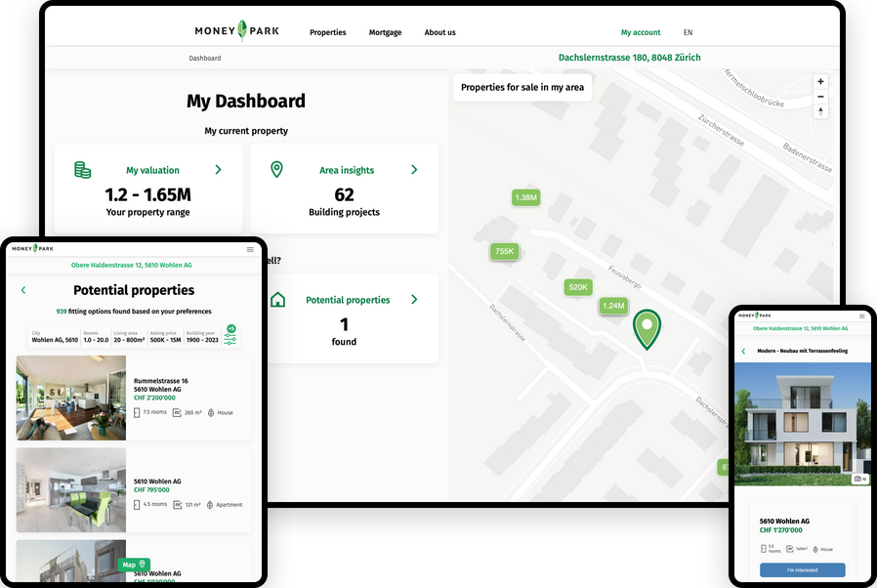
Task: Click the MoneyPark logo on the phone
Action: click(755, 315)
